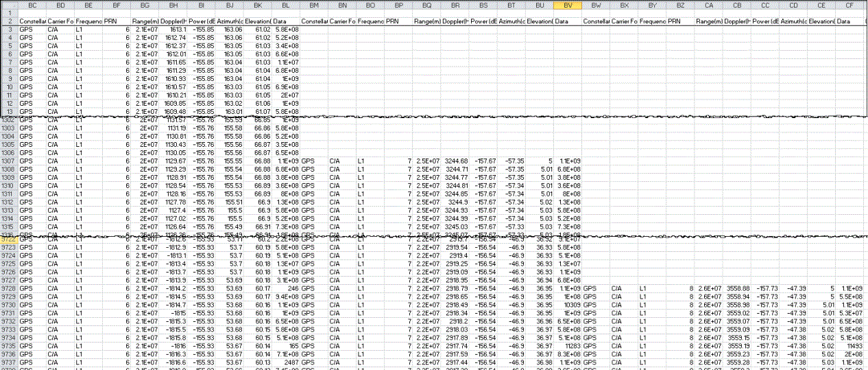Viewport: 868px width, 370px height.
Task: Click Doppler cell with value 1612.37
Action: 173,45
